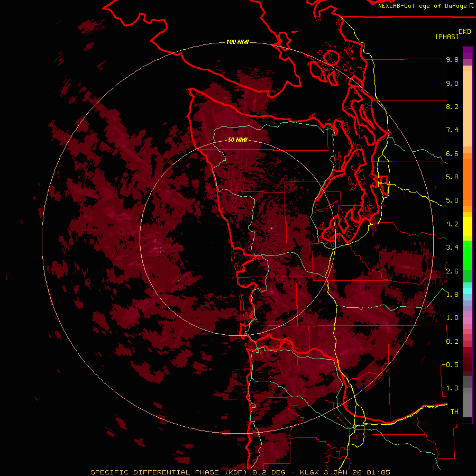The width and height of the screenshot is (476, 476).
Task: Click the 4.2 color scale label
Action: pyautogui.click(x=452, y=224)
